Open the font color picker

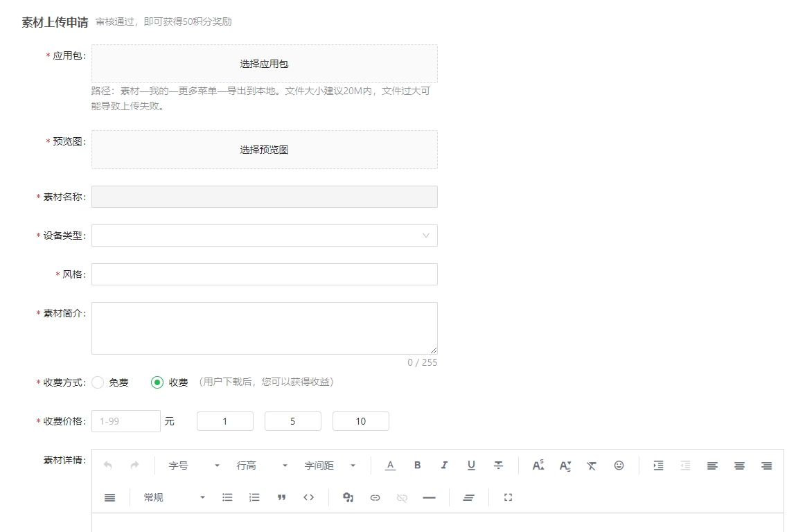390,465
